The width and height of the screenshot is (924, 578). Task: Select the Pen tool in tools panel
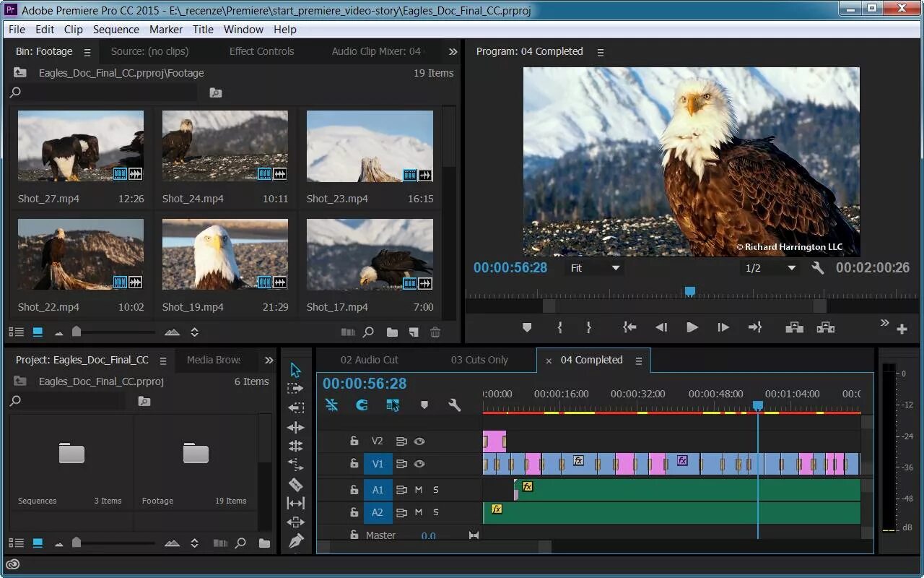tap(295, 540)
